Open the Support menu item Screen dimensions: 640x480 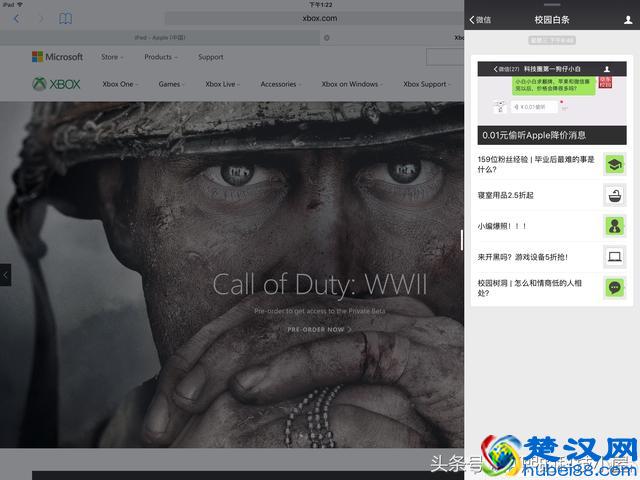[x=211, y=57]
